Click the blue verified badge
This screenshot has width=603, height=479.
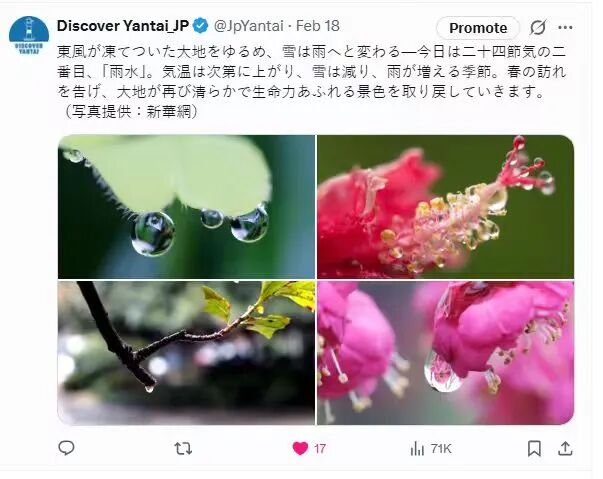click(x=200, y=26)
